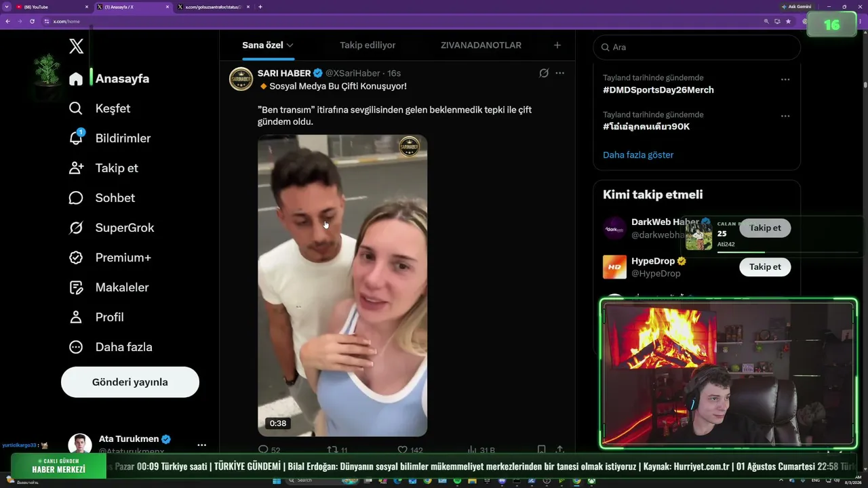Switch to the YouTube browser tab
This screenshot has height=488, width=868.
(x=52, y=7)
